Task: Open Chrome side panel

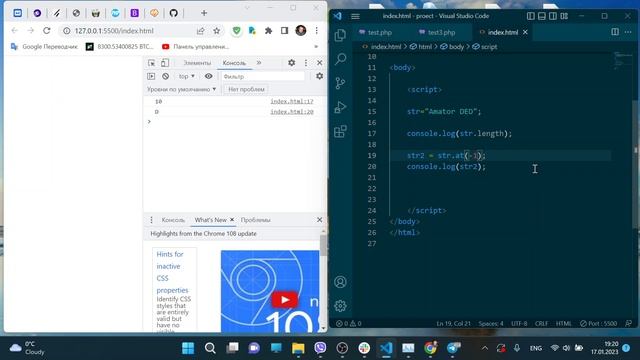Action: (x=284, y=31)
